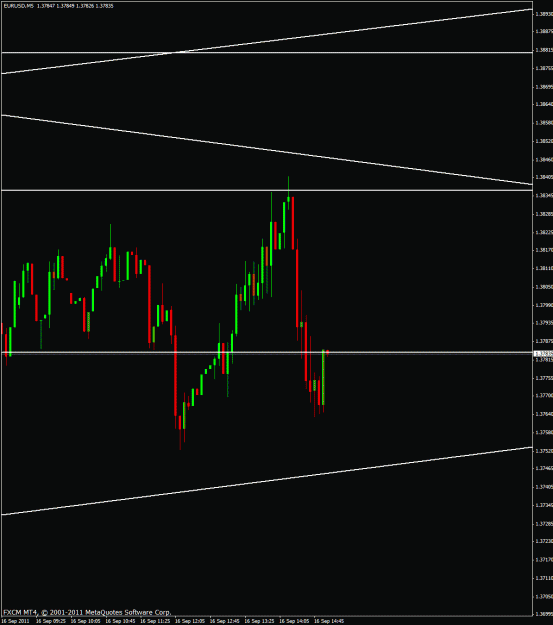This screenshot has height=625, width=553.
Task: Click the 1.3840 price axis label
Action: [544, 177]
